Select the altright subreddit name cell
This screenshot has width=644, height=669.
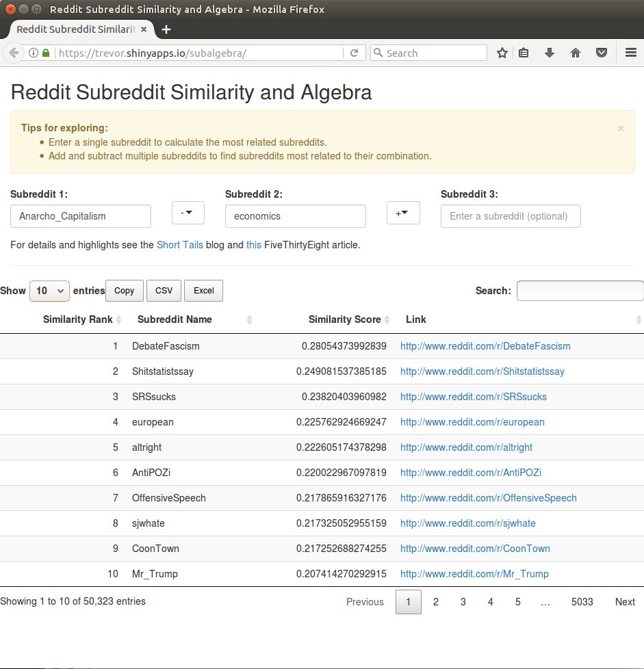coord(147,447)
